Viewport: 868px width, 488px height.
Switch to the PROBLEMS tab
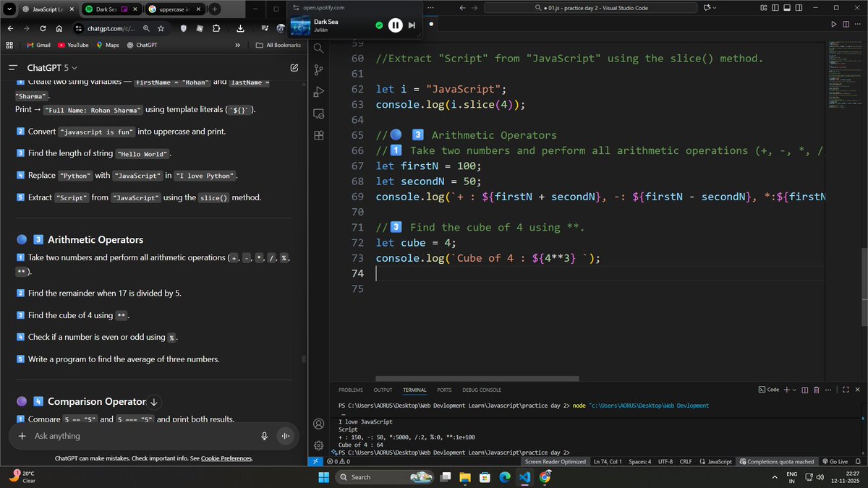[x=350, y=390]
